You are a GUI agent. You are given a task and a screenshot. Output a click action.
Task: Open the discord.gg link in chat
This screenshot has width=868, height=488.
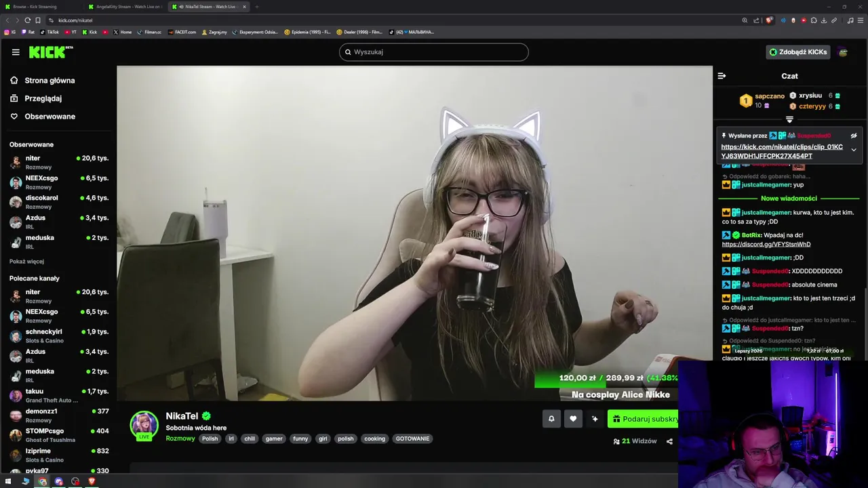(x=766, y=245)
